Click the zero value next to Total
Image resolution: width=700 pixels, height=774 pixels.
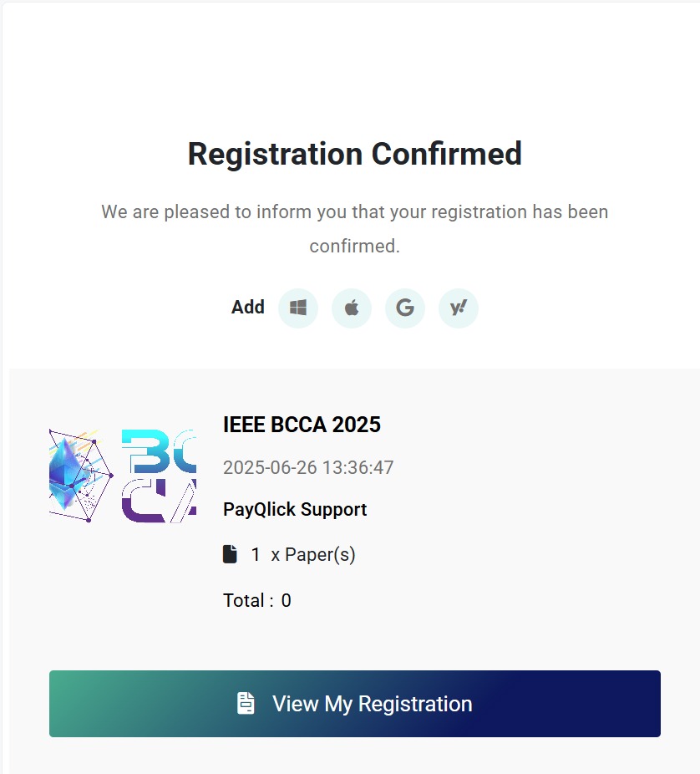tap(287, 601)
